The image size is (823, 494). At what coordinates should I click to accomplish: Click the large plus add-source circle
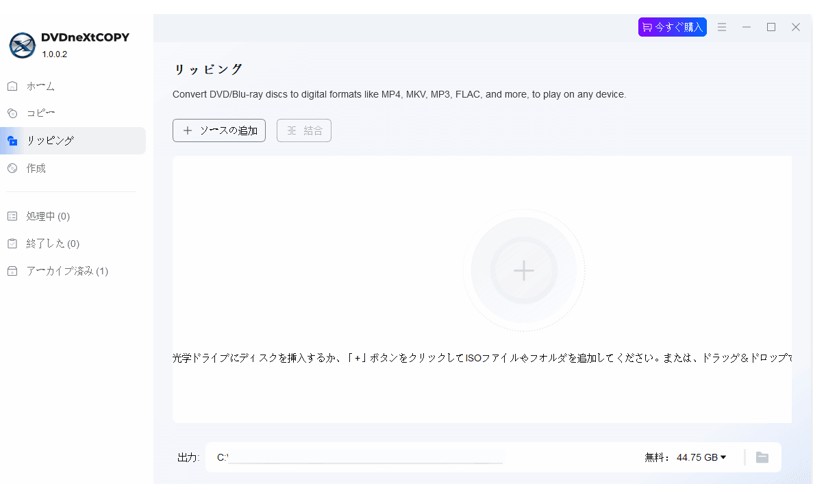tap(524, 270)
